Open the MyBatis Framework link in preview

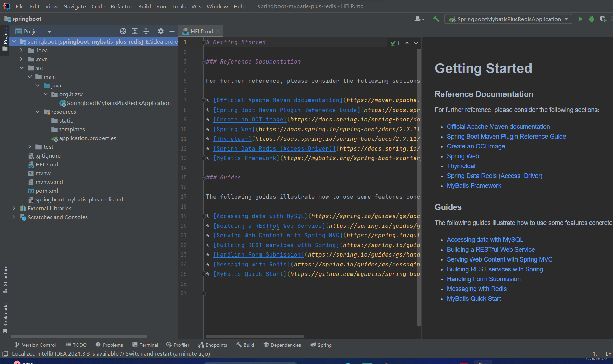(x=474, y=185)
